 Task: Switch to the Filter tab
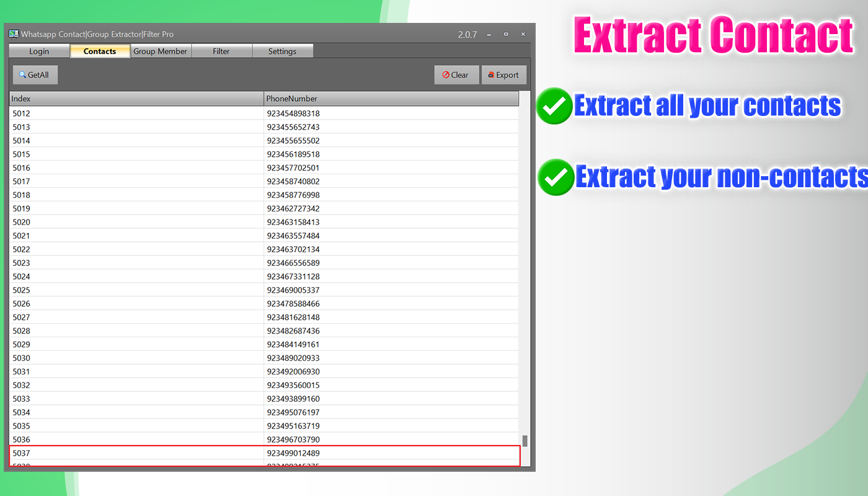221,51
